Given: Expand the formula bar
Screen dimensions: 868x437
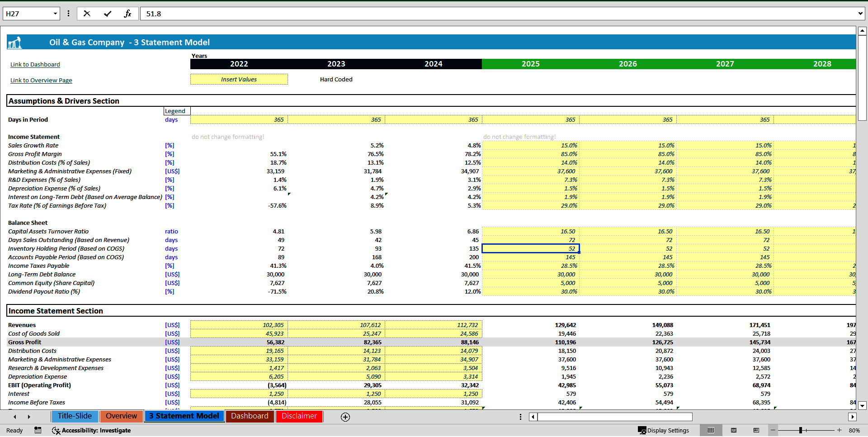Looking at the screenshot, I should click(860, 14).
